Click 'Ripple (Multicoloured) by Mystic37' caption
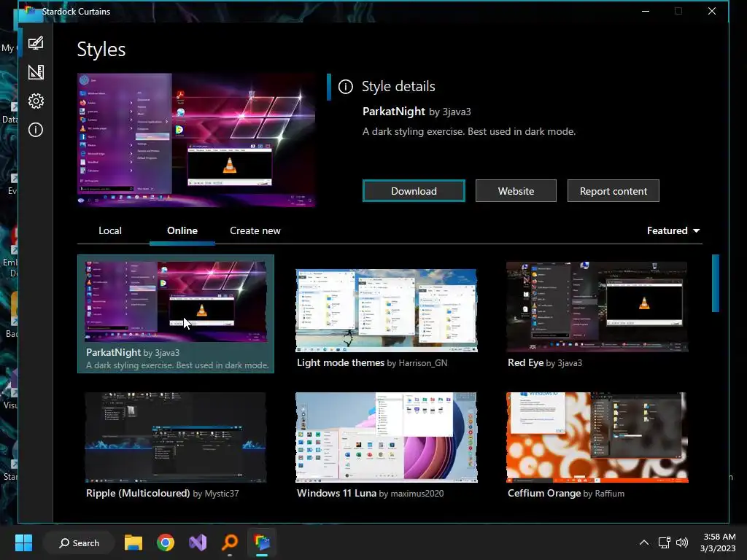Image resolution: width=747 pixels, height=560 pixels. 163,494
